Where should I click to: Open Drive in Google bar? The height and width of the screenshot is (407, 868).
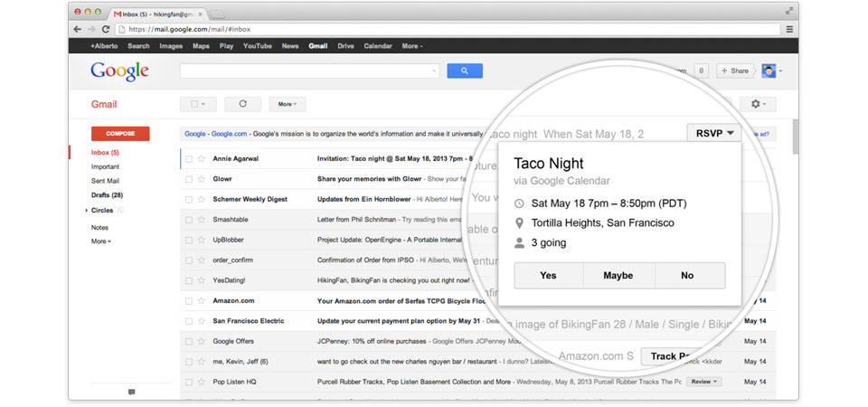(346, 46)
